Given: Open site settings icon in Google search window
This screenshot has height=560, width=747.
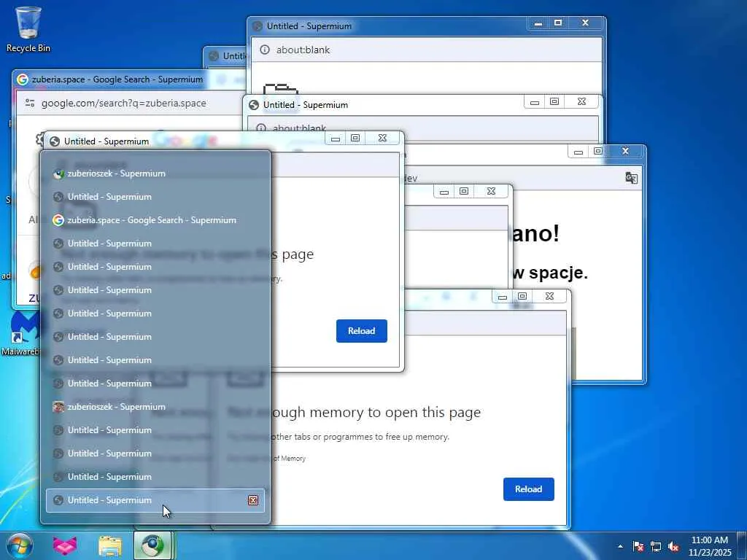Looking at the screenshot, I should pyautogui.click(x=29, y=103).
